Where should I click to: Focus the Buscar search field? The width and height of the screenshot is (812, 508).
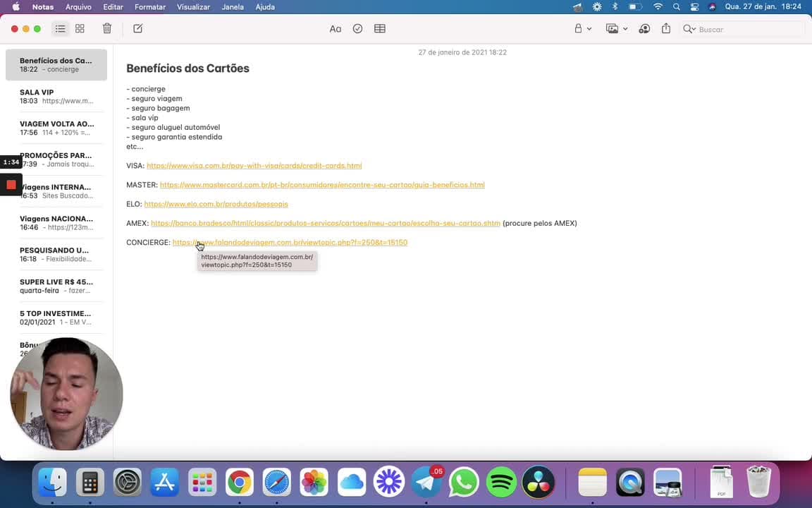[743, 30]
